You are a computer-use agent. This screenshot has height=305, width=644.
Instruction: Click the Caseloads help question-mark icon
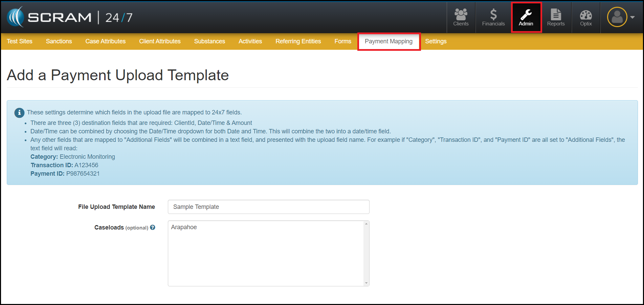click(x=153, y=227)
